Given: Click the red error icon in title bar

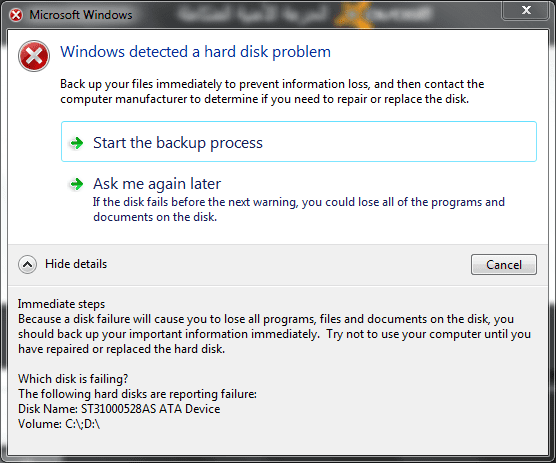Looking at the screenshot, I should tap(16, 15).
